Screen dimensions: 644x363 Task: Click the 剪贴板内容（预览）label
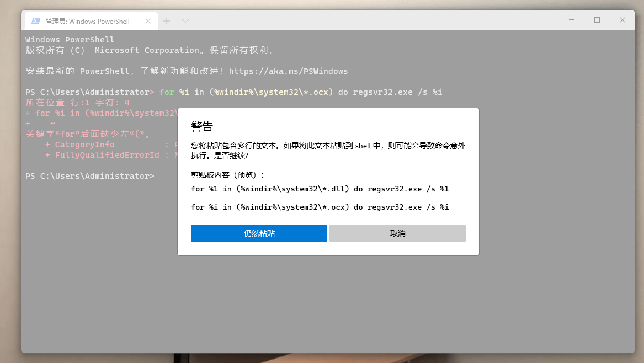click(227, 175)
